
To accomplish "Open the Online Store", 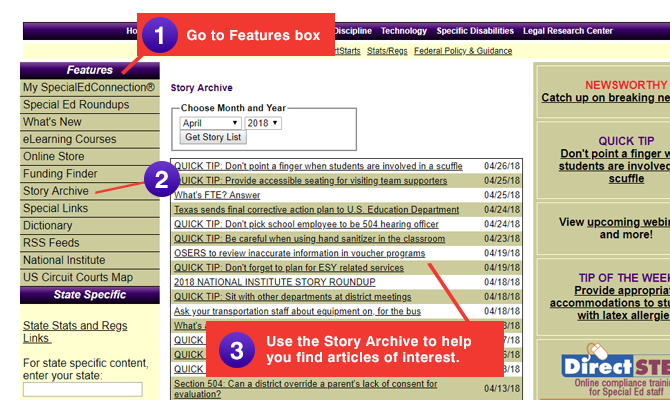I will [54, 156].
